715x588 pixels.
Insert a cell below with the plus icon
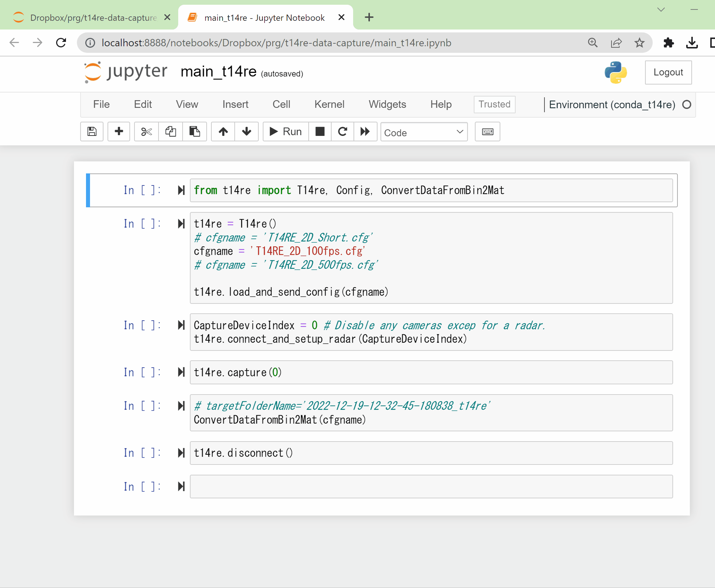tap(119, 132)
